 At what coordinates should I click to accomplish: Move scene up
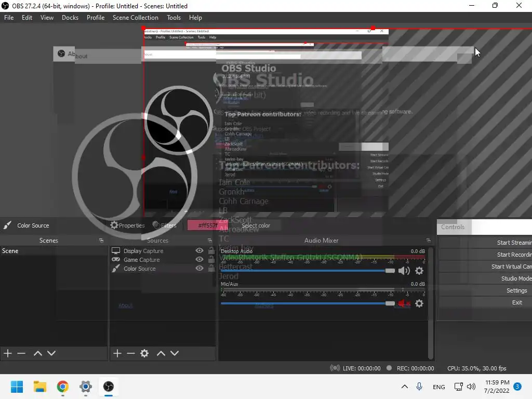(x=37, y=353)
